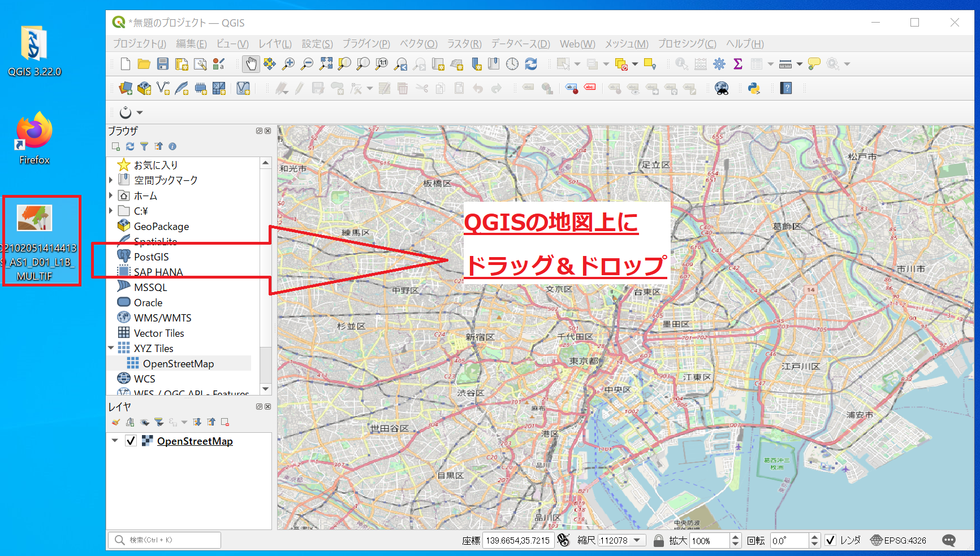The height and width of the screenshot is (556, 980).
Task: Select the Firefox desktop shortcut
Action: coord(34,138)
